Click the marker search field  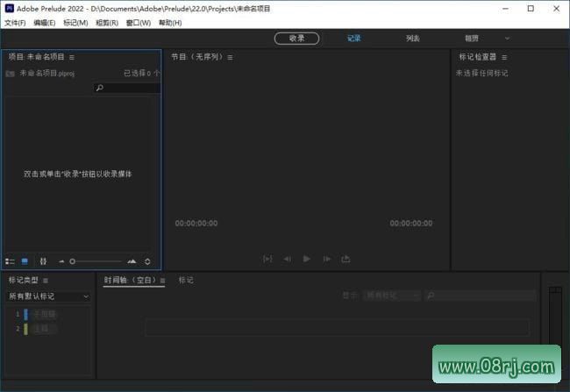(480, 296)
